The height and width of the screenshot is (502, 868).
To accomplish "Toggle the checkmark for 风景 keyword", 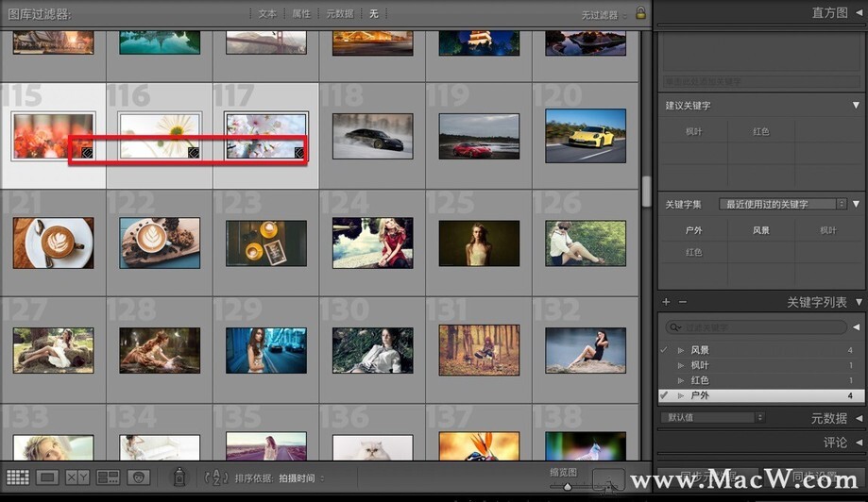I will (x=664, y=350).
